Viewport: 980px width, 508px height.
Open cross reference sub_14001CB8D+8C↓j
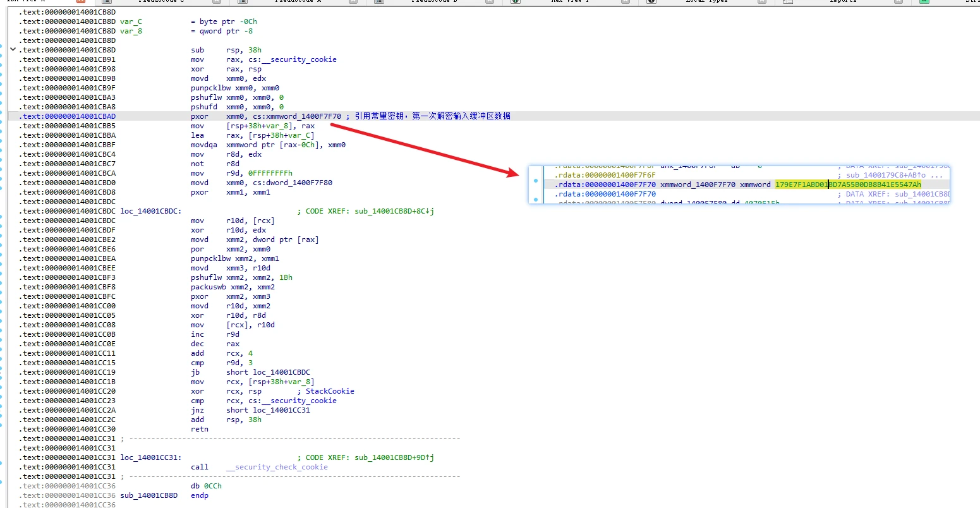[394, 211]
